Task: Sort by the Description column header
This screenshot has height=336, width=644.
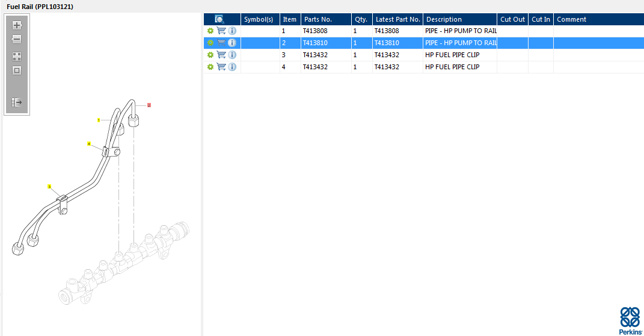Action: (x=459, y=19)
